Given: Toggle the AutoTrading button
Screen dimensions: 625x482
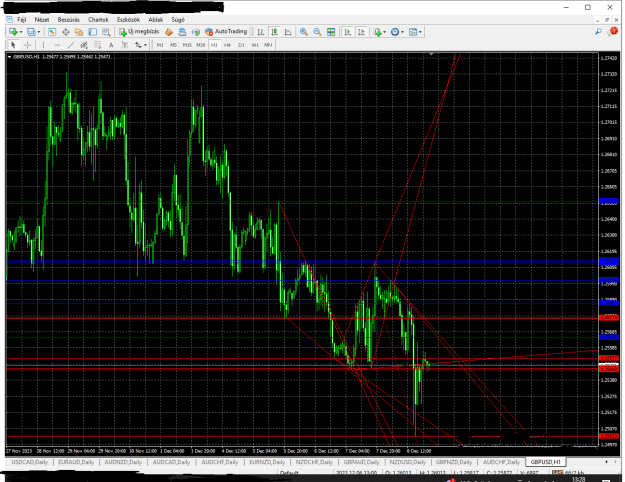Looking at the screenshot, I should [x=226, y=31].
